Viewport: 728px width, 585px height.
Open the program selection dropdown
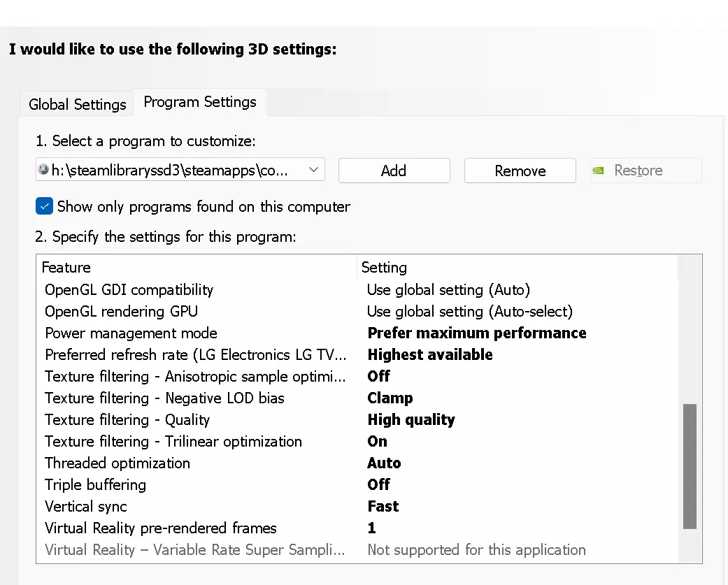pos(313,170)
